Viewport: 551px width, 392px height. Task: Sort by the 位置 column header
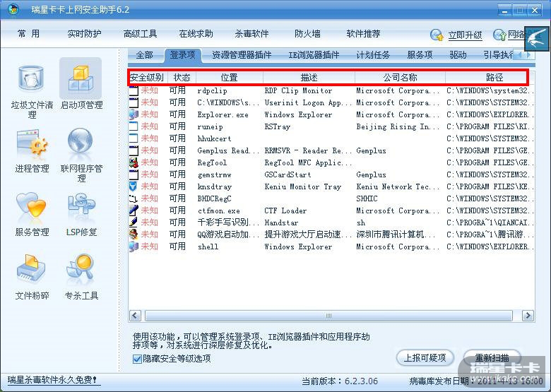[x=230, y=77]
